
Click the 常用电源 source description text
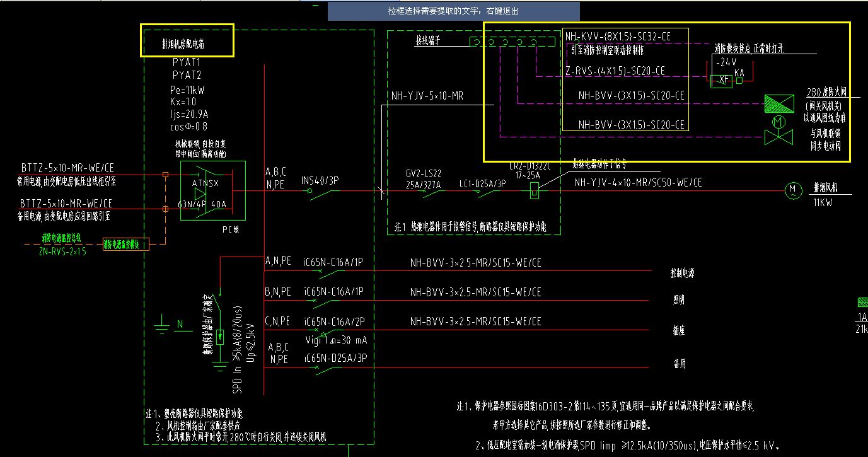point(66,180)
